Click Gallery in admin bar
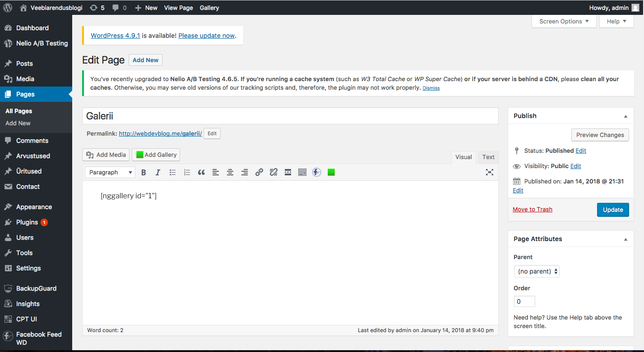The width and height of the screenshot is (644, 352). pyautogui.click(x=209, y=8)
